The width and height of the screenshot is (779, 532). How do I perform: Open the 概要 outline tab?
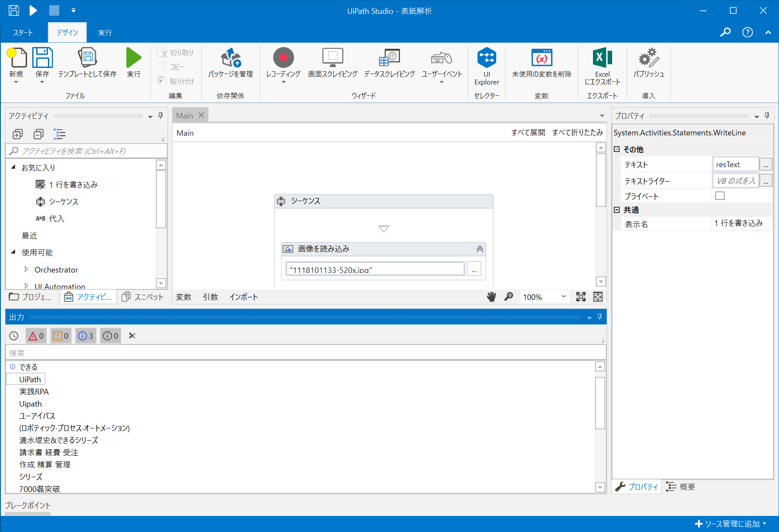pos(681,487)
